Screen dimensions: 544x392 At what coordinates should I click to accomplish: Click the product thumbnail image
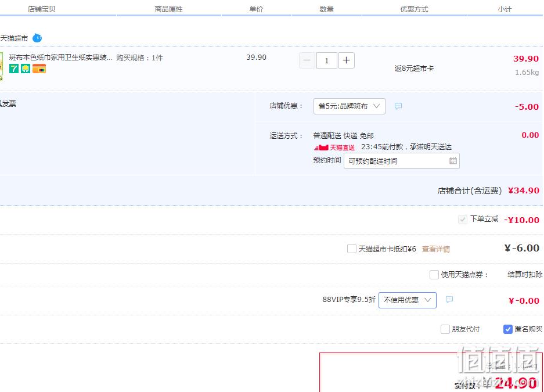coord(1,66)
